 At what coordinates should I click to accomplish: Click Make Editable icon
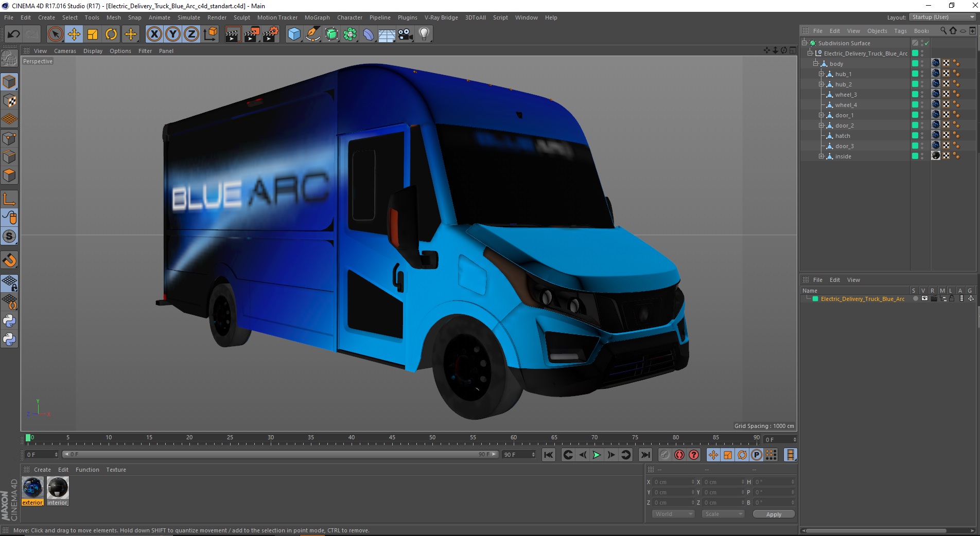9,59
